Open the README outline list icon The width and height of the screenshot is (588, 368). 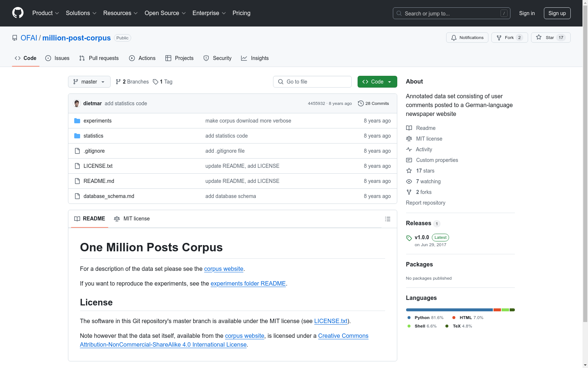tap(388, 219)
